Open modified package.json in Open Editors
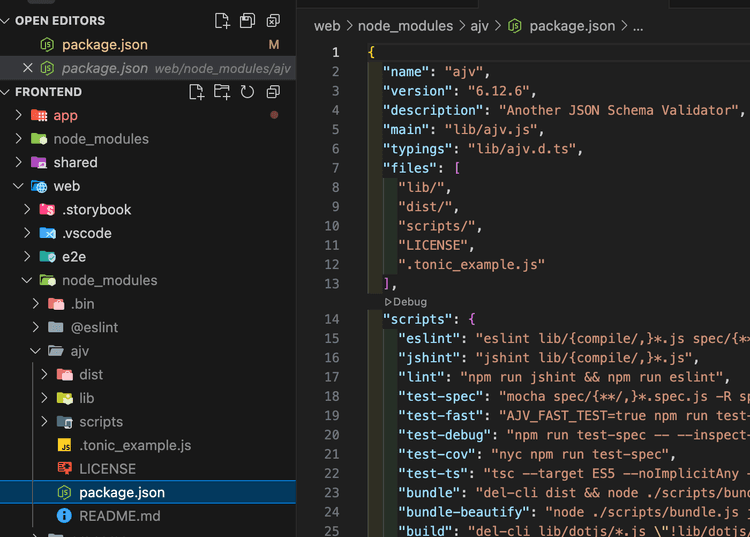 [x=148, y=44]
